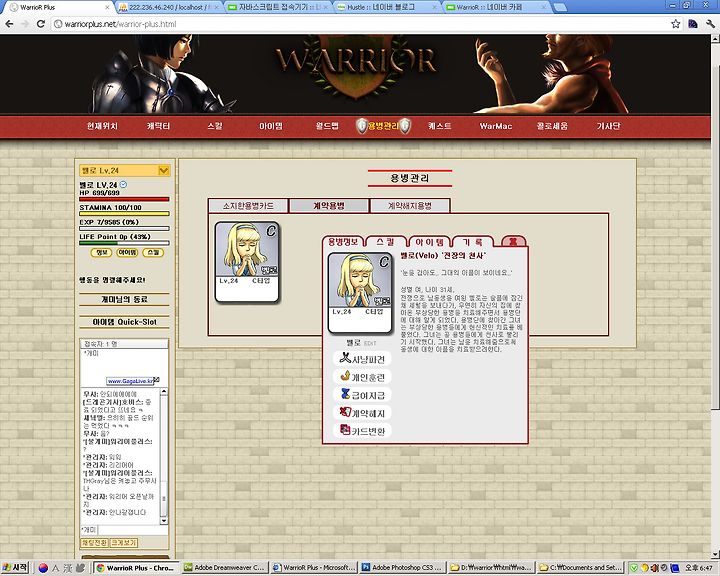
Task: Click the EDIT link beside the mercenary name
Action: [370, 344]
